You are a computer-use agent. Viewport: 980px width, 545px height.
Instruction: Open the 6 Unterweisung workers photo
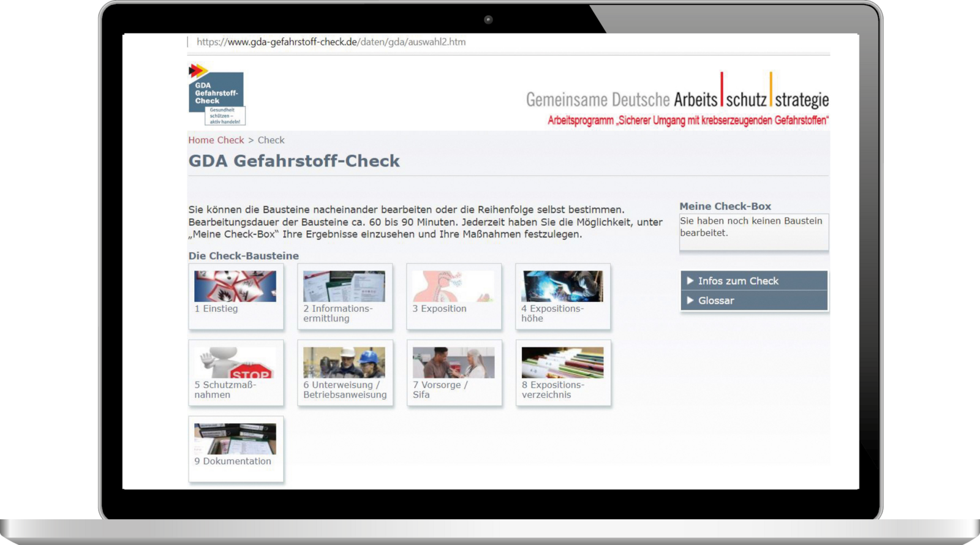pyautogui.click(x=344, y=363)
